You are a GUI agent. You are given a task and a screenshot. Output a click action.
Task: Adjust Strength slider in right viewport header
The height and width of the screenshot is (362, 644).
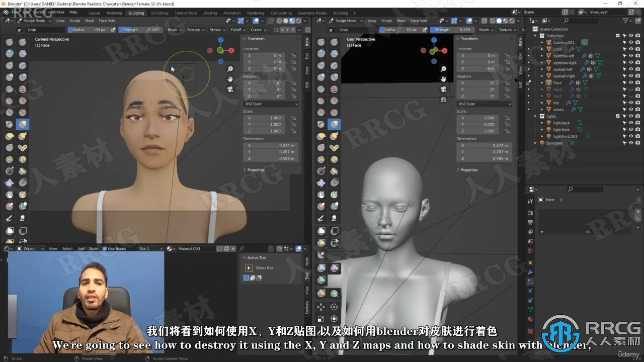tap(452, 30)
